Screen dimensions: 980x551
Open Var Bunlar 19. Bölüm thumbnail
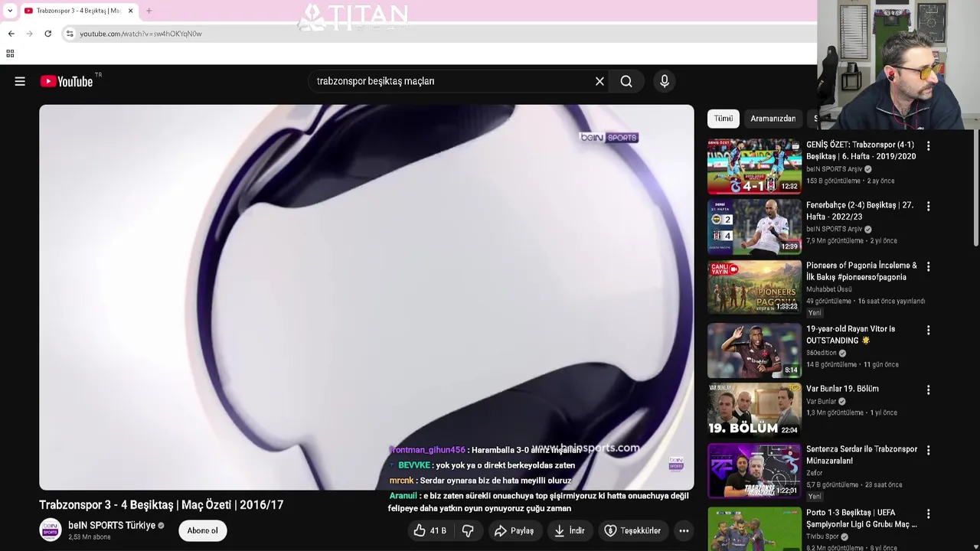pyautogui.click(x=754, y=410)
